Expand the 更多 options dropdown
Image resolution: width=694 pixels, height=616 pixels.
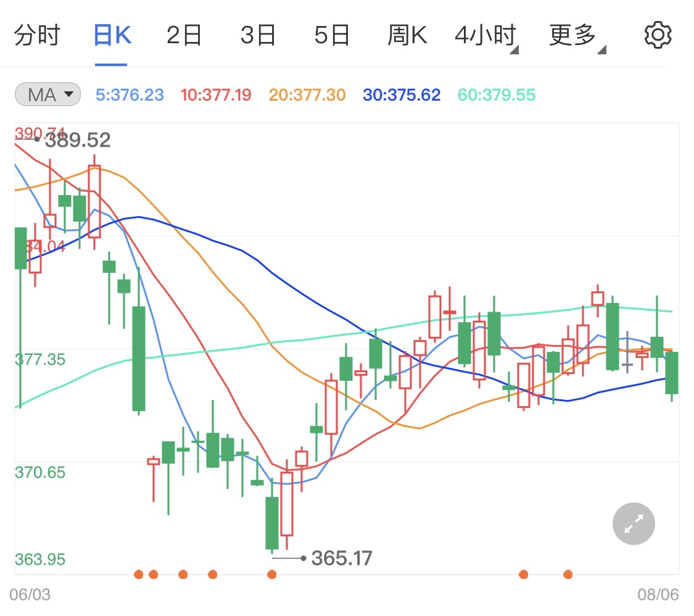coord(577,36)
